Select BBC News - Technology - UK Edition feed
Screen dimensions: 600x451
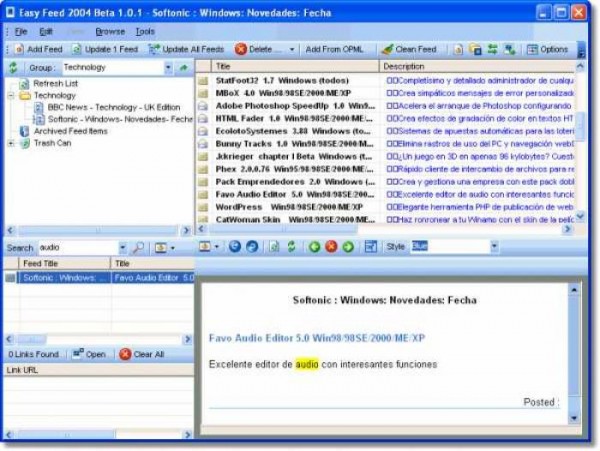click(114, 107)
